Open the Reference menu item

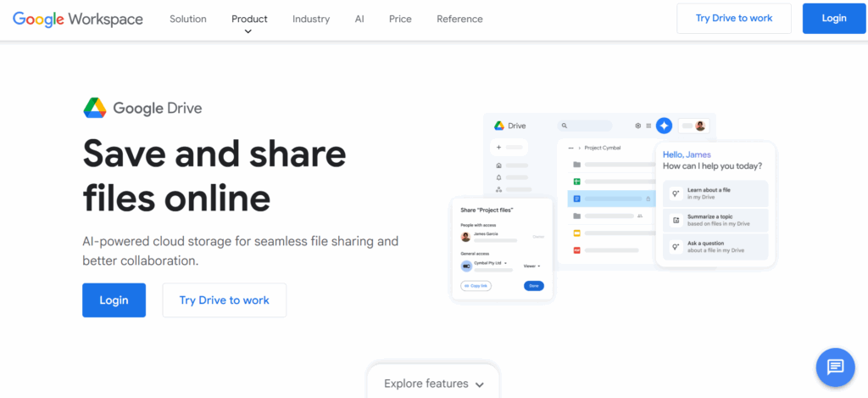tap(459, 19)
